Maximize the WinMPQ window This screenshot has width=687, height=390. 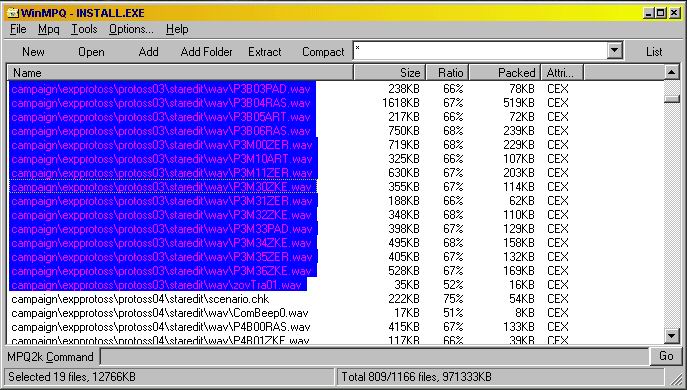pyautogui.click(x=661, y=13)
